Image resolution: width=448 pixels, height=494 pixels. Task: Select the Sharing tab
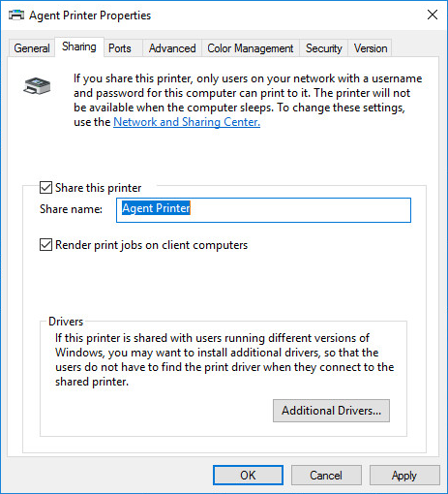(79, 47)
